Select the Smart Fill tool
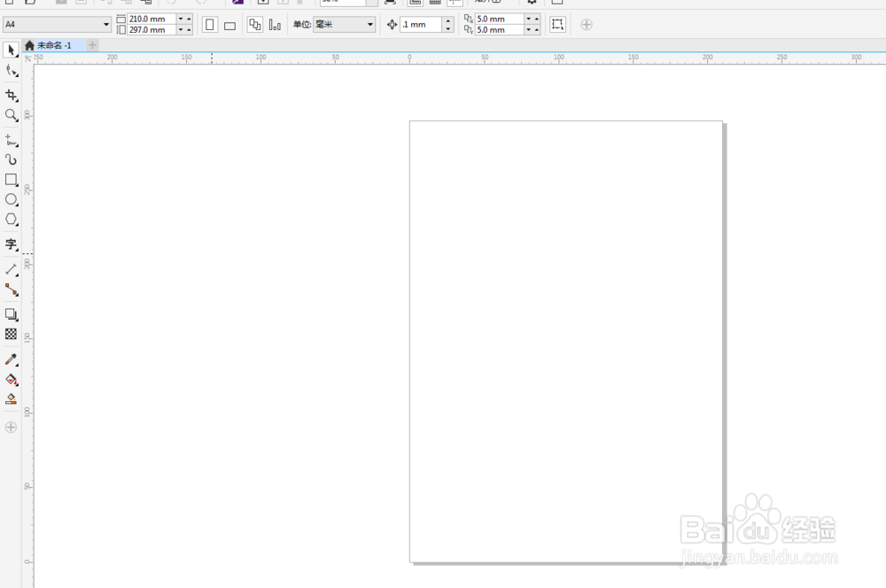Screen dimensions: 886x588 (11, 398)
